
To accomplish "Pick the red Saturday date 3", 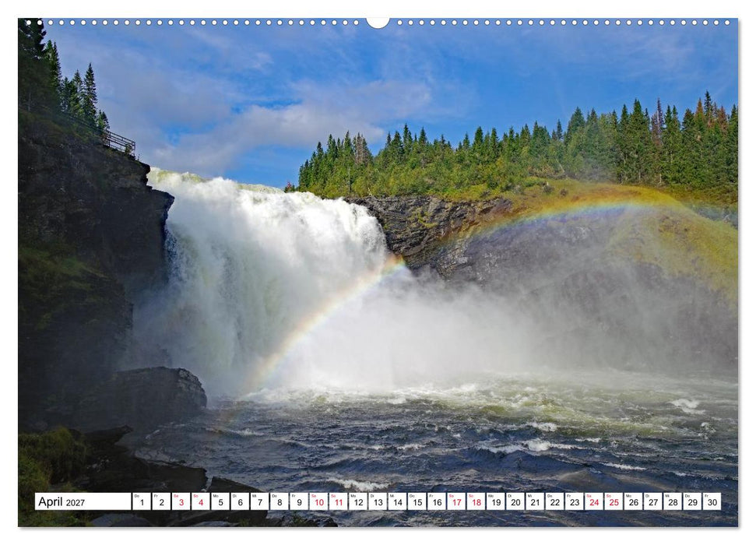I will 181,501.
